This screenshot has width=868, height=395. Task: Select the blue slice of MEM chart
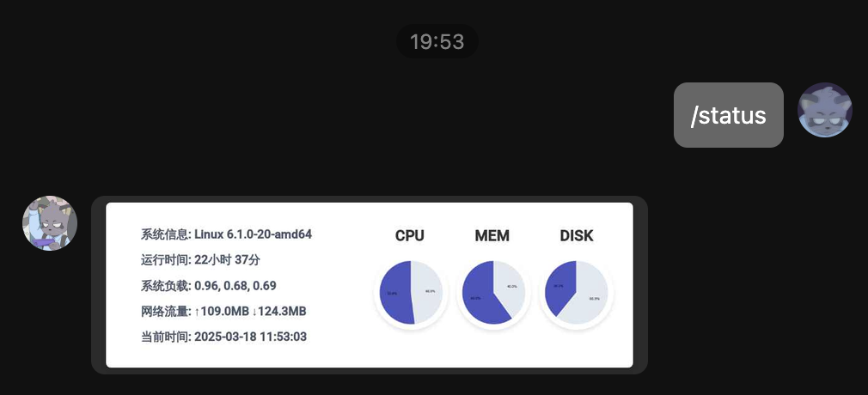480,296
